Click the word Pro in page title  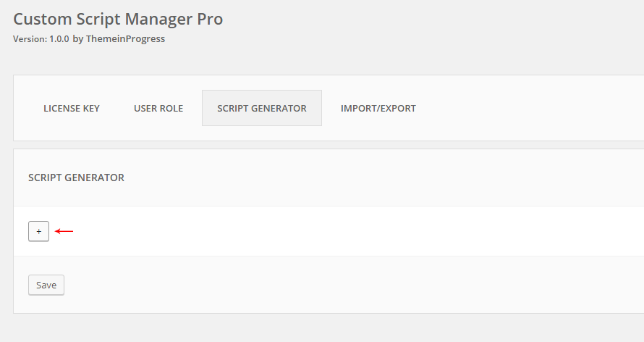(207, 19)
